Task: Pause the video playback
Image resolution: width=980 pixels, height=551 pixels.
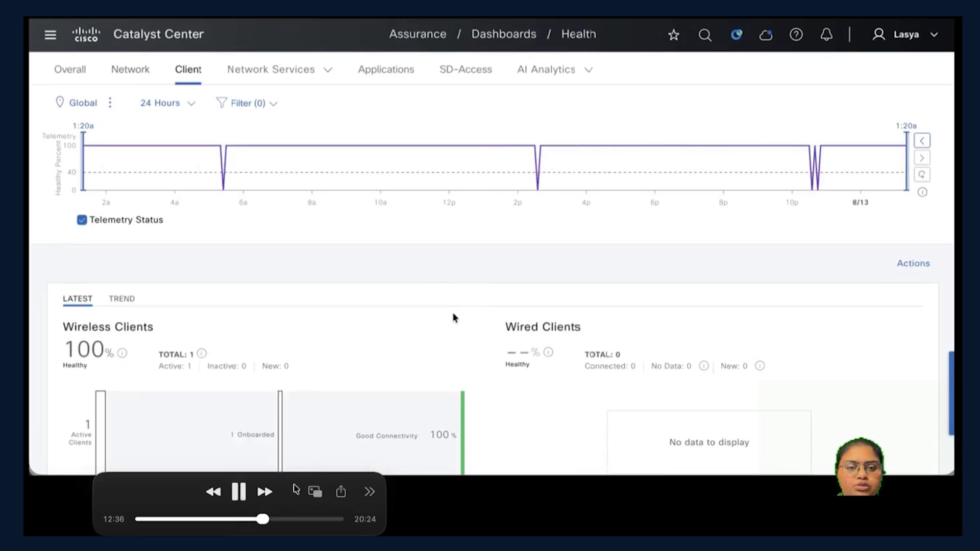Action: pos(238,492)
